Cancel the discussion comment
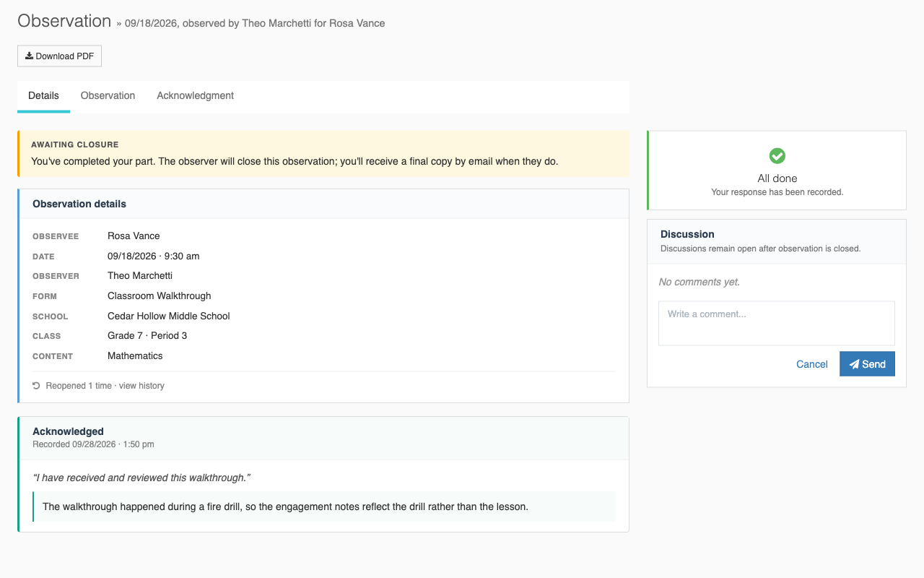924x578 pixels. pos(811,364)
